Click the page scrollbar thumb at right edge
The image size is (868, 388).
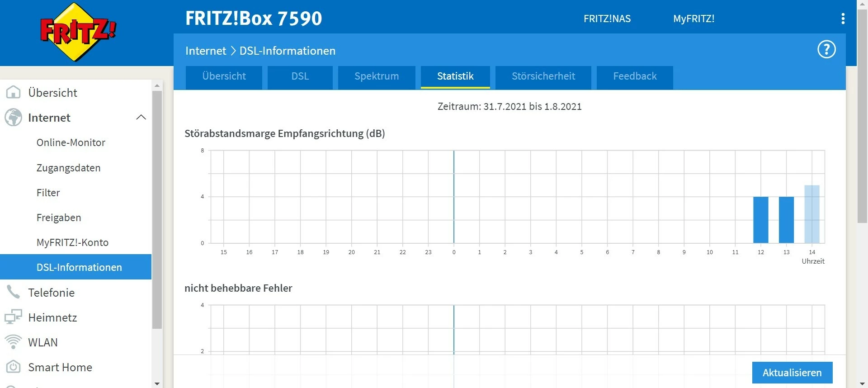coord(862,117)
